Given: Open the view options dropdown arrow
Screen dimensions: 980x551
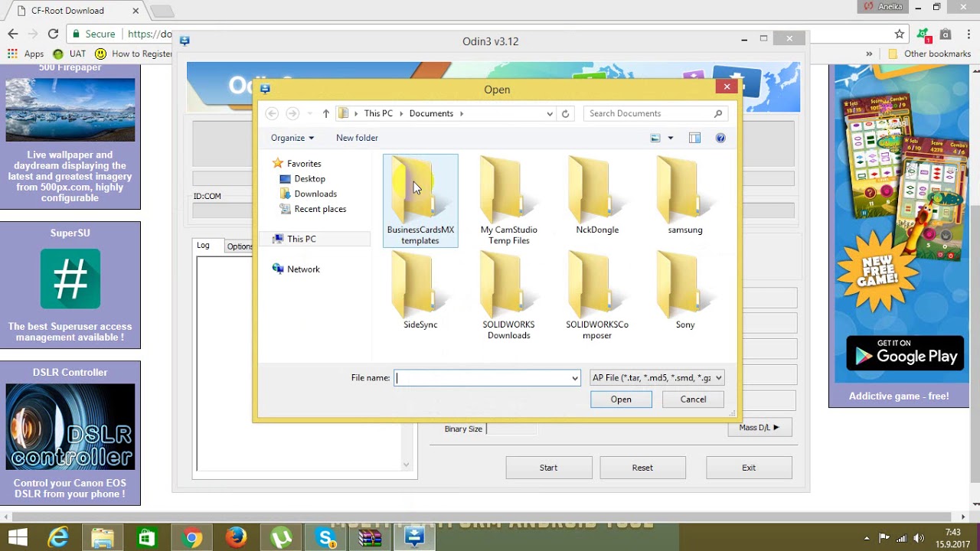Looking at the screenshot, I should 671,138.
